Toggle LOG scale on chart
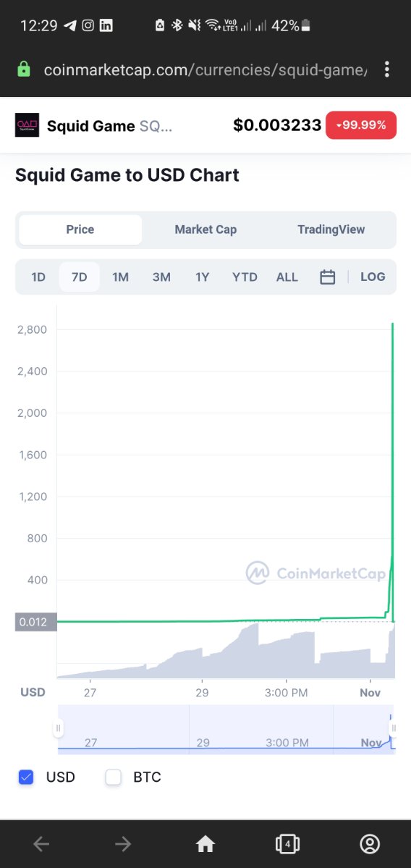 [373, 277]
